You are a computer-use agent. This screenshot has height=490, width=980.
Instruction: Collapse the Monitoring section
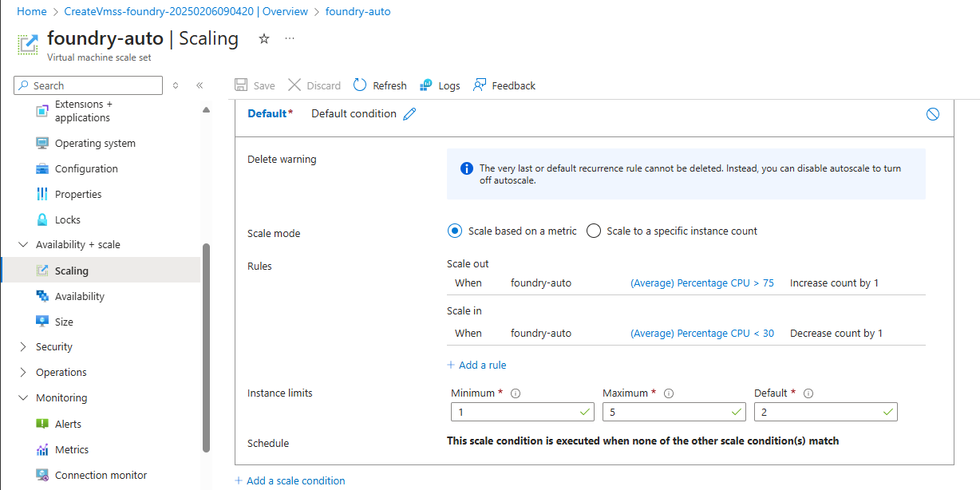[22, 398]
